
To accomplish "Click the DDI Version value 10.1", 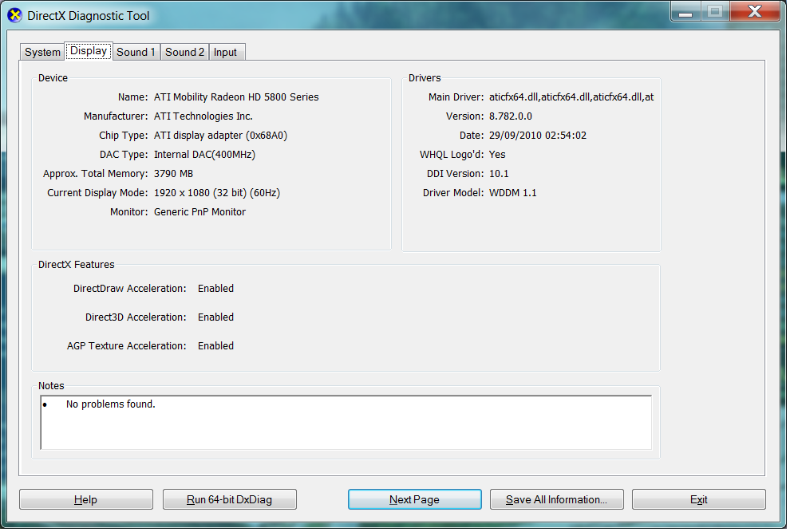I will [x=499, y=174].
